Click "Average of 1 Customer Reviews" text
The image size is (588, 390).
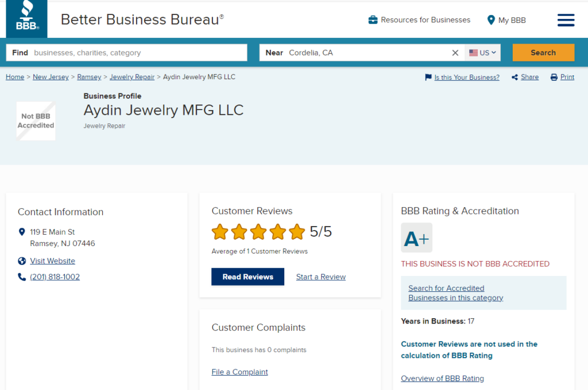tap(260, 251)
